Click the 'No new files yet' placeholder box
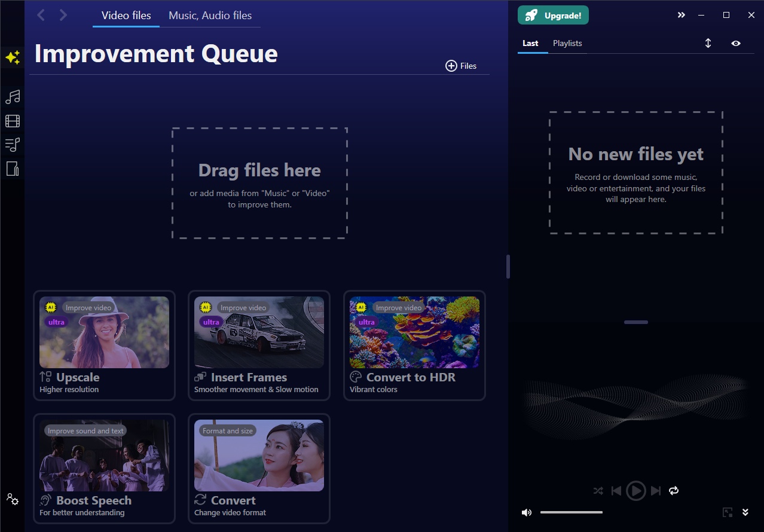This screenshot has height=532, width=764. [x=636, y=172]
